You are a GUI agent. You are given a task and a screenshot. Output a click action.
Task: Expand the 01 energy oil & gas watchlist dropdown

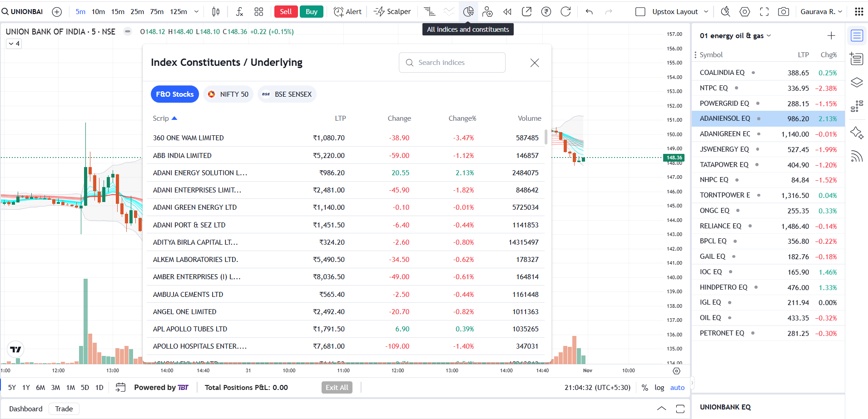click(769, 36)
